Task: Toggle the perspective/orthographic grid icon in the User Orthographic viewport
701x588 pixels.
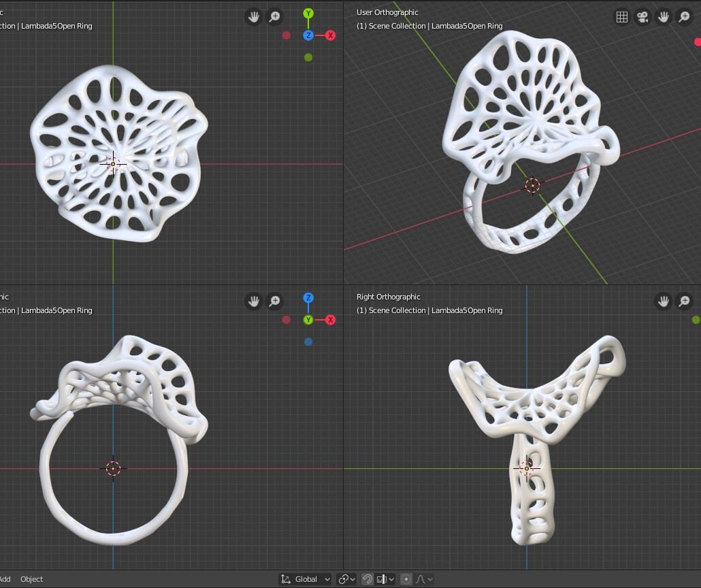Action: click(x=622, y=17)
